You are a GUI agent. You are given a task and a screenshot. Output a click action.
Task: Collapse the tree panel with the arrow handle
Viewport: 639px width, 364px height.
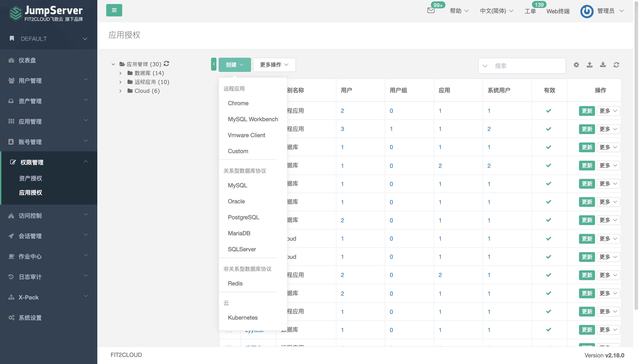(214, 64)
